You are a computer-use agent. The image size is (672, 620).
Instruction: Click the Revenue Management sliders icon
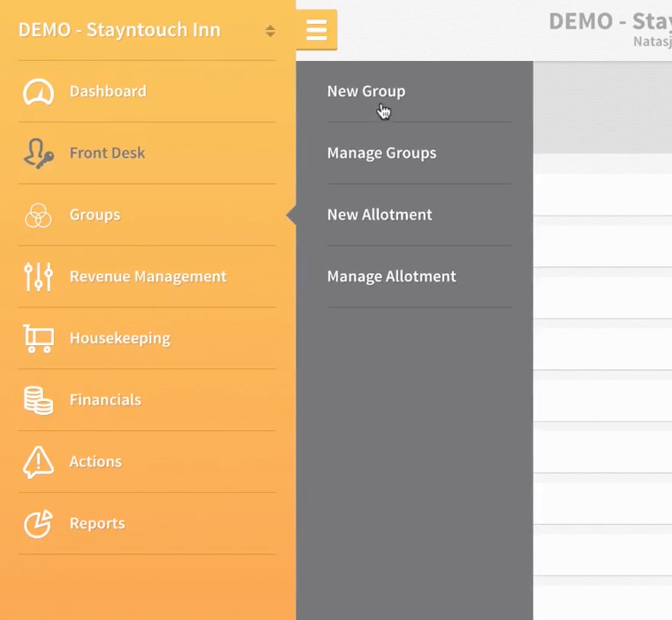tap(39, 277)
